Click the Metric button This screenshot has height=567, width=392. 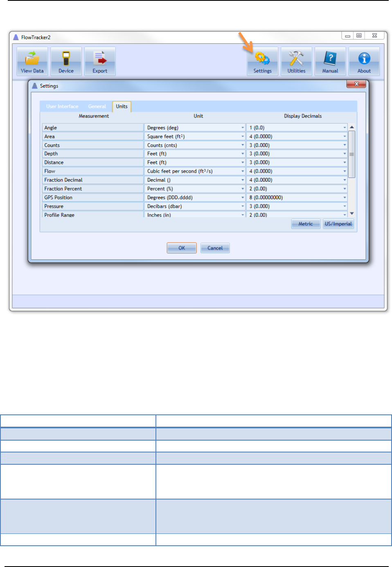click(x=306, y=224)
